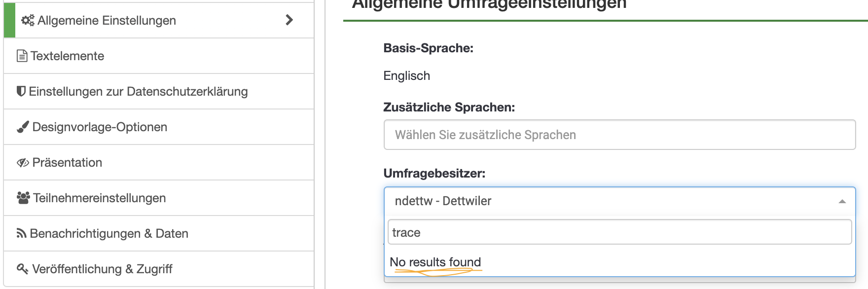868x289 pixels.
Task: Click the key icon beside Veröffentlichung & Zugriff
Action: click(x=23, y=269)
